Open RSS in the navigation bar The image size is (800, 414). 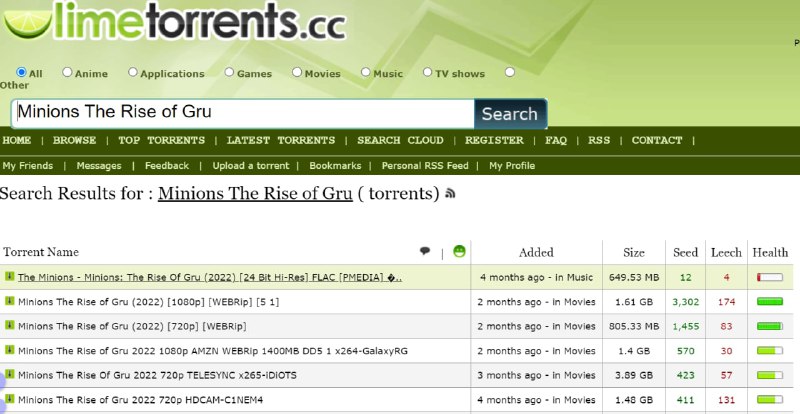point(599,140)
